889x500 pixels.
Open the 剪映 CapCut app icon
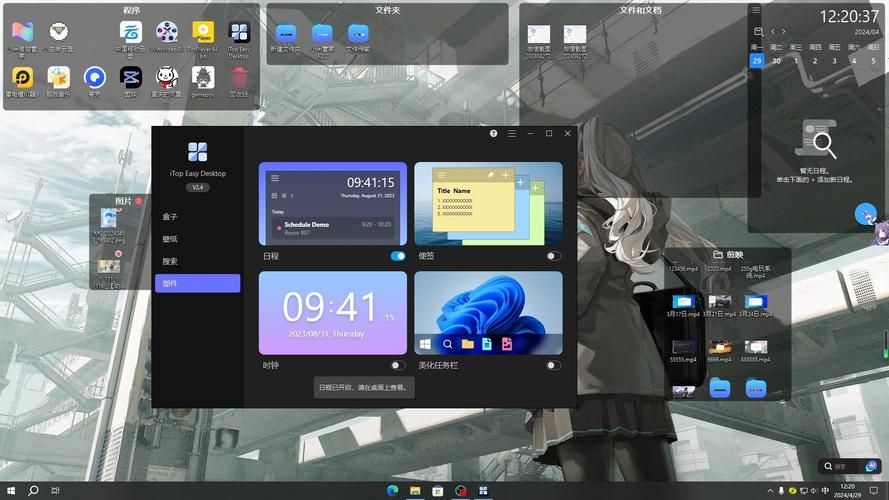[131, 77]
